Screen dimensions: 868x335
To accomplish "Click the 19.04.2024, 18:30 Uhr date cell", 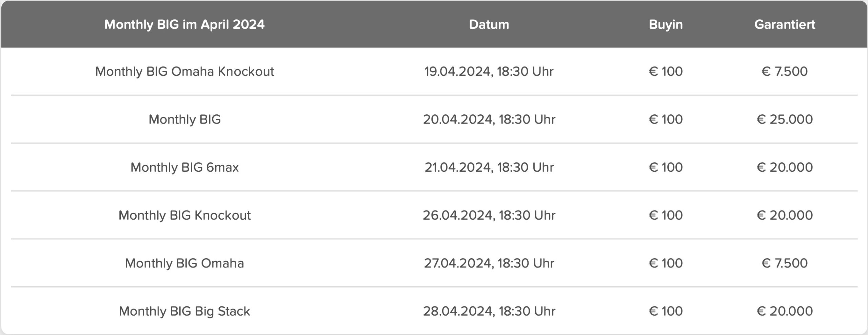I will (x=489, y=72).
